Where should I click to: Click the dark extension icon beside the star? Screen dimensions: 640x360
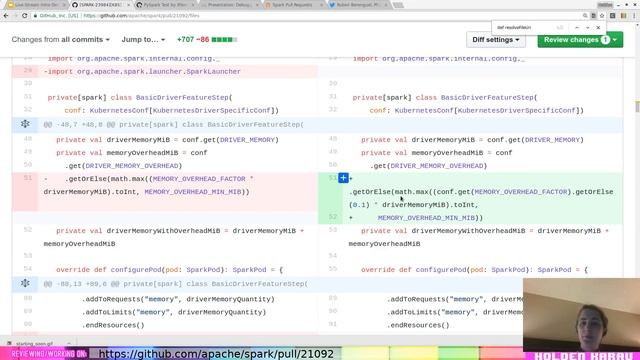[x=613, y=16]
